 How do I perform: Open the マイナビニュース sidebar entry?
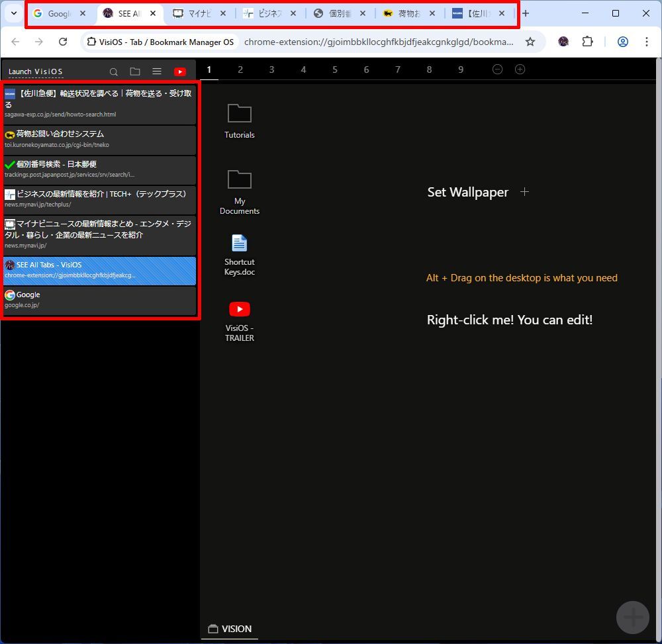[x=100, y=235]
